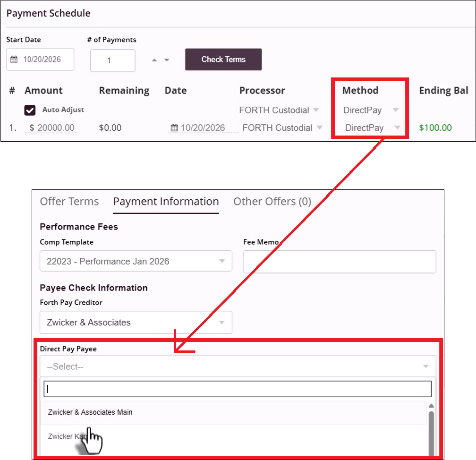Switch to the Offer Terms tab
476x460 pixels.
[x=69, y=202]
